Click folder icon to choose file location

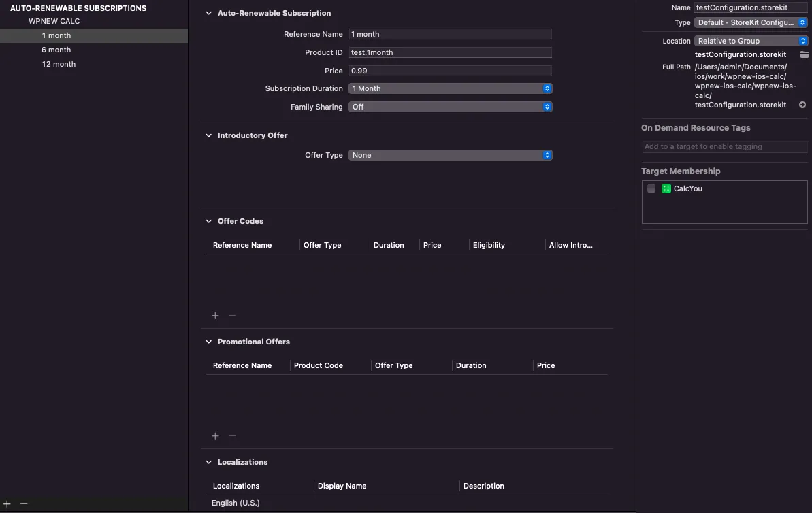pos(804,54)
